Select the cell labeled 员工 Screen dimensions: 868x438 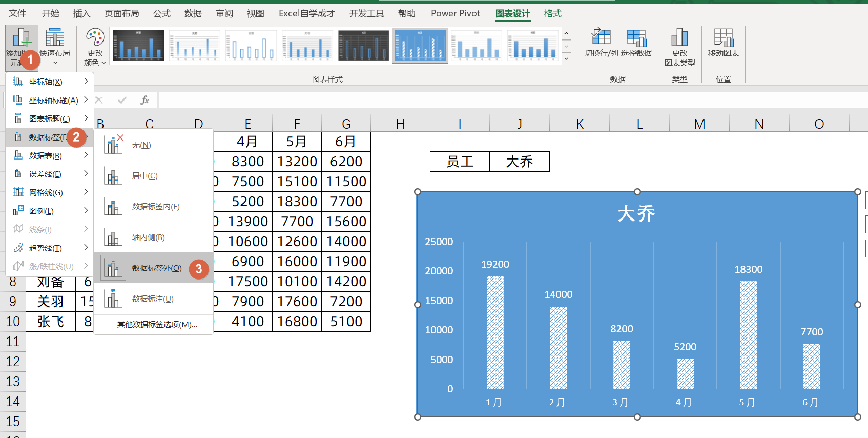tap(460, 162)
